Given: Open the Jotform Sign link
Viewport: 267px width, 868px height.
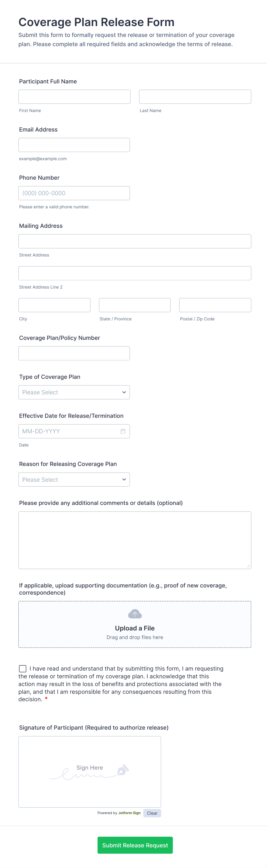Looking at the screenshot, I should [129, 813].
